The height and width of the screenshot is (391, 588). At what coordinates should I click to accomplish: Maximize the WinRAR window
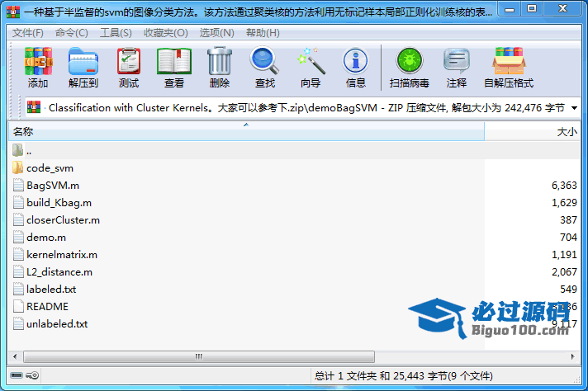pyautogui.click(x=532, y=9)
